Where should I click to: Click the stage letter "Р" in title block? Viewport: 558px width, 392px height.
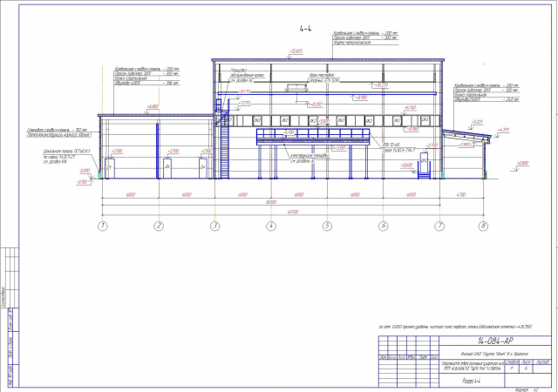point(512,368)
